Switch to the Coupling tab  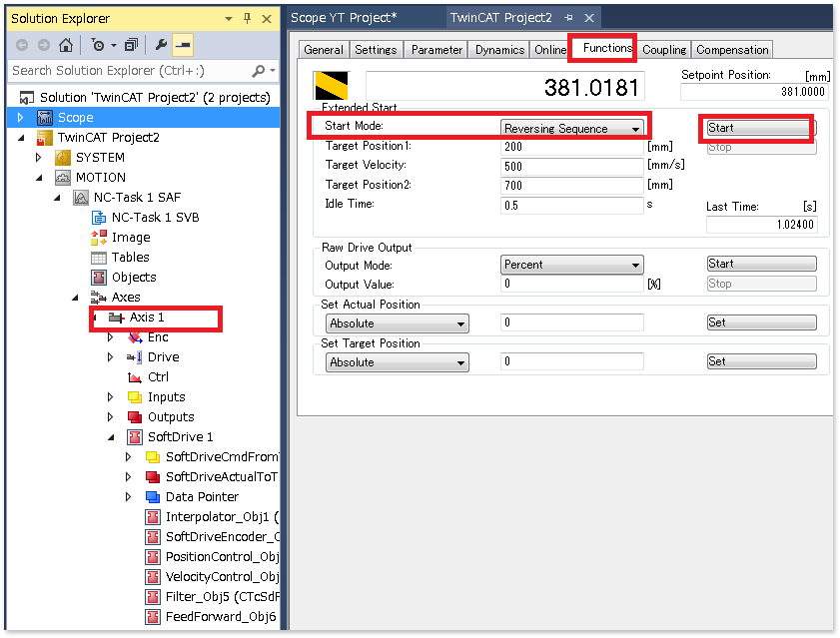[664, 50]
